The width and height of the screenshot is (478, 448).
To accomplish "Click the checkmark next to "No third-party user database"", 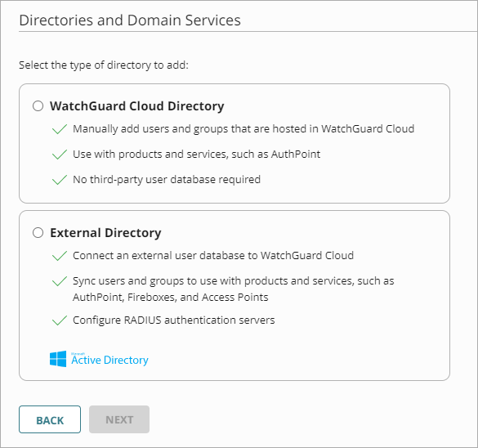I will point(60,180).
